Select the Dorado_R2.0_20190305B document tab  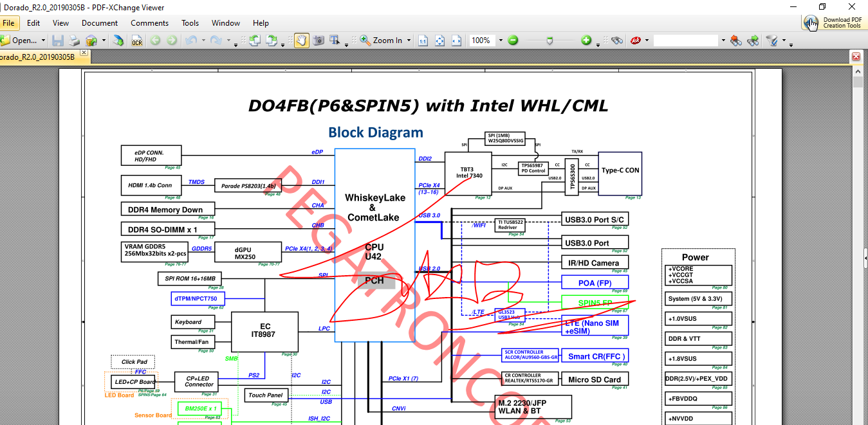37,57
